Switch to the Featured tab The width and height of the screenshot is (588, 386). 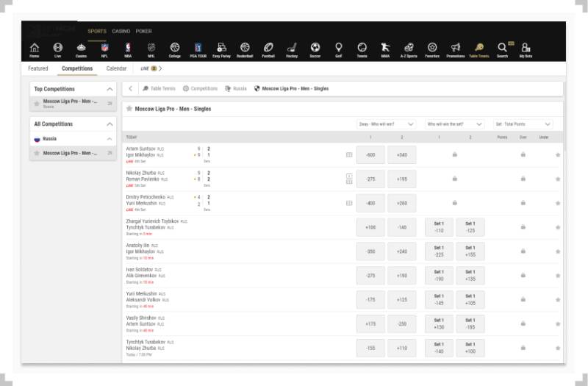tap(38, 68)
